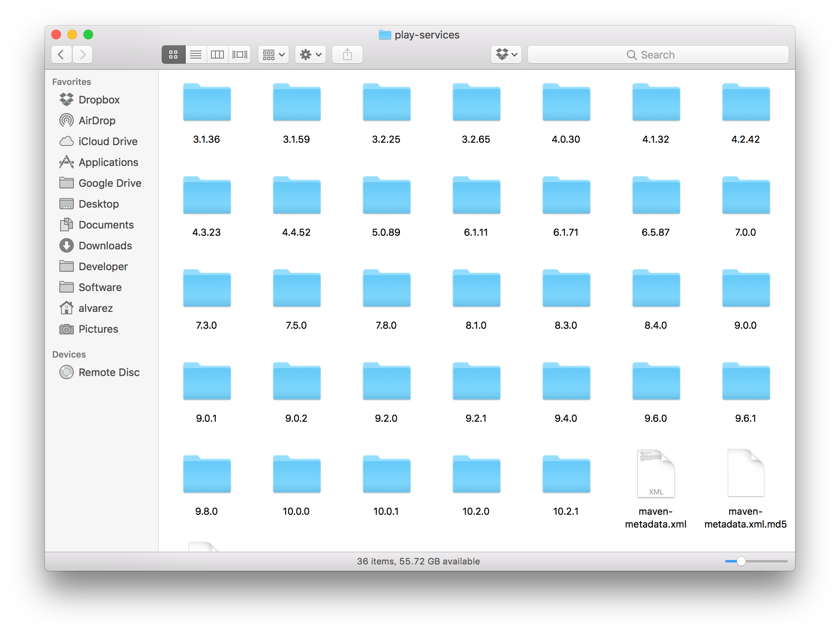
Task: Click the Search field
Action: click(x=658, y=55)
